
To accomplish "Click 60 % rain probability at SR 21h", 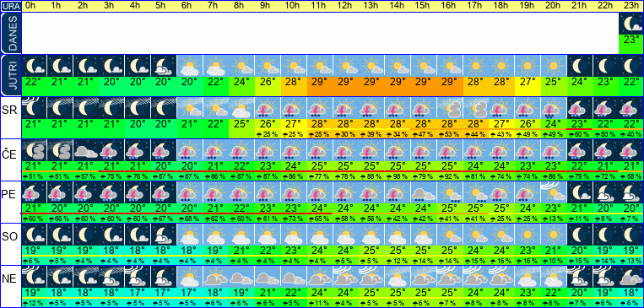I will [x=580, y=135].
